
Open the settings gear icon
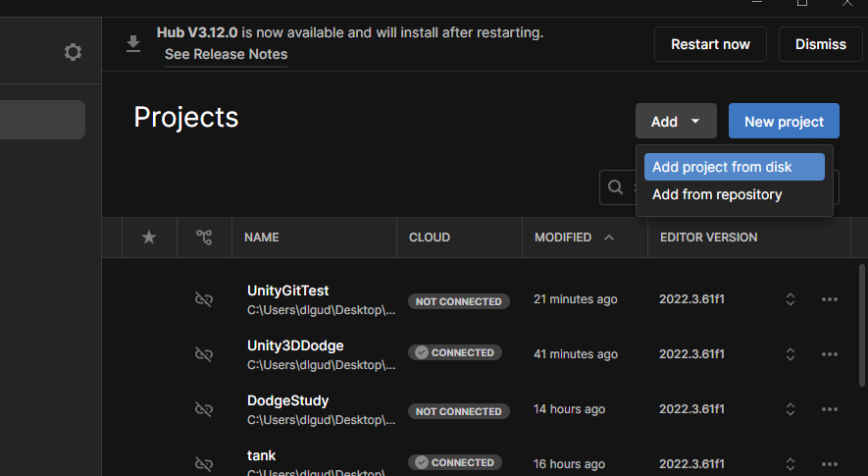click(73, 52)
